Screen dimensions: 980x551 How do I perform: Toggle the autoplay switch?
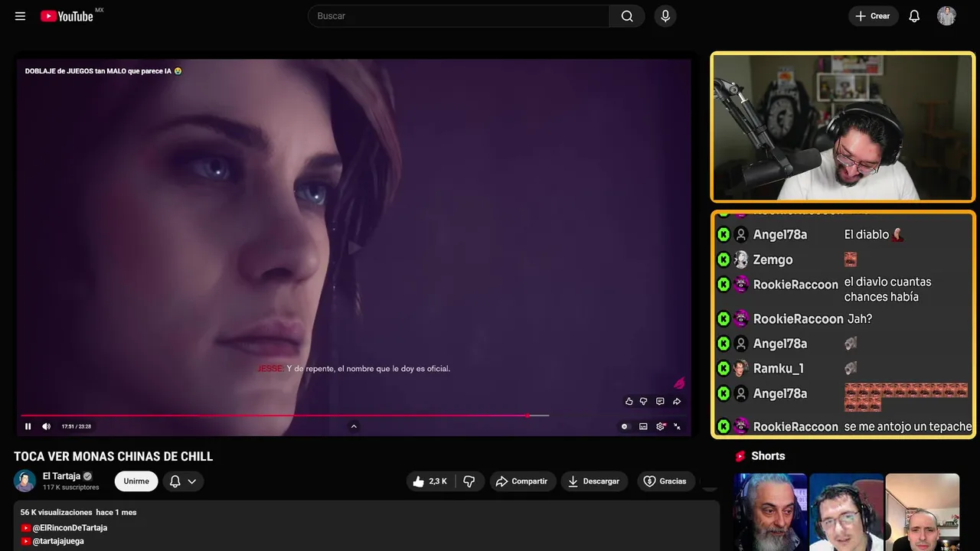pos(625,426)
